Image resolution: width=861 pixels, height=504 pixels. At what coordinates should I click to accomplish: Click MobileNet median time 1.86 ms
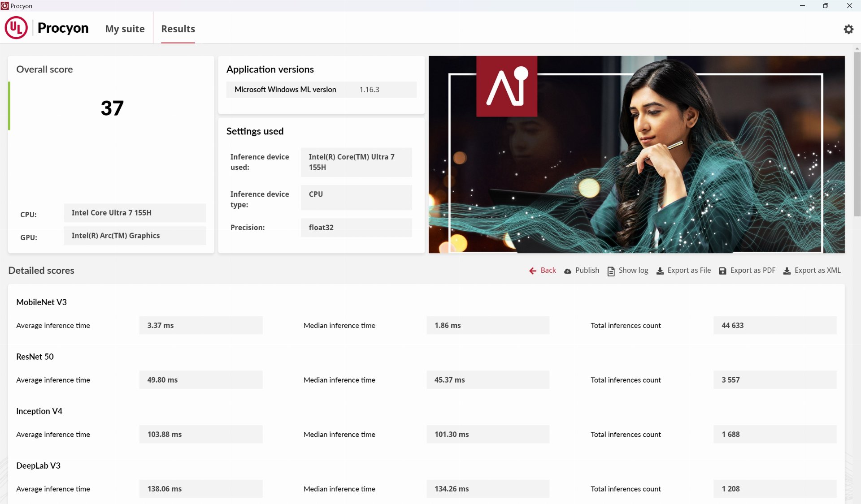[x=488, y=325]
